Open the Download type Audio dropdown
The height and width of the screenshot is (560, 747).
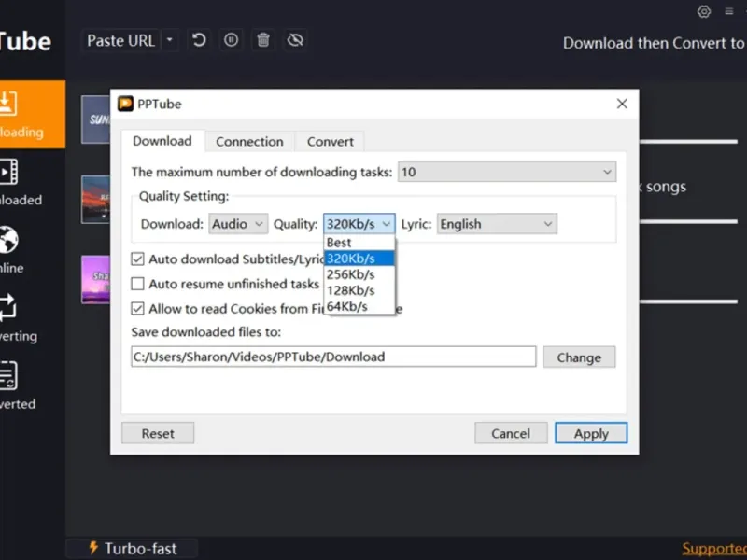[x=238, y=224]
